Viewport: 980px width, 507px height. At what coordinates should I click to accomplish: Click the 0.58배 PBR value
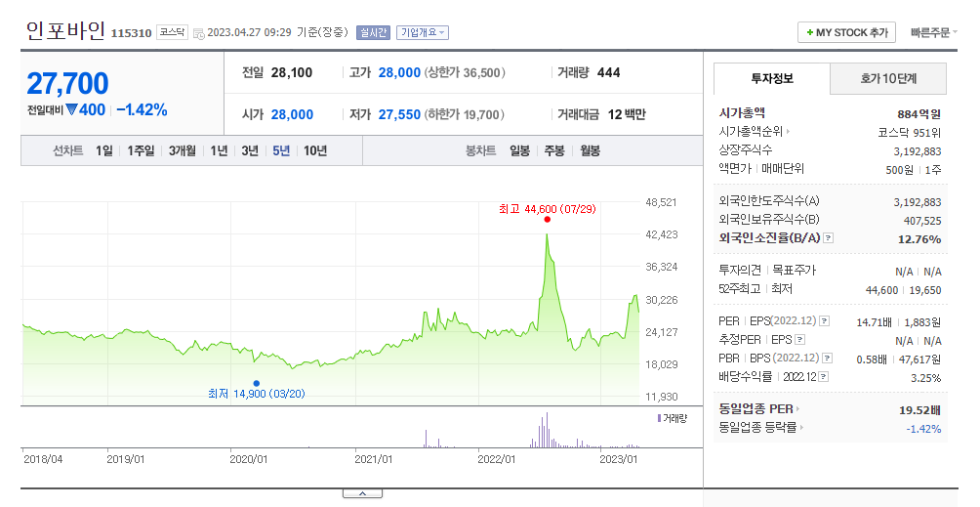click(x=872, y=359)
